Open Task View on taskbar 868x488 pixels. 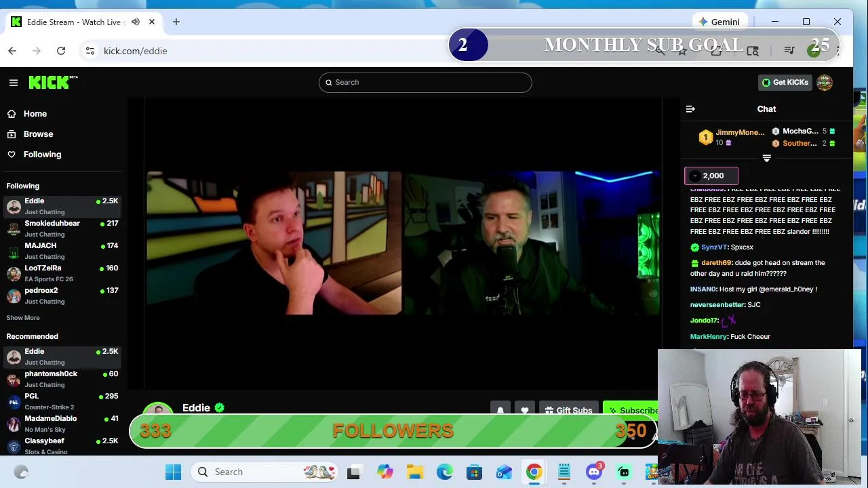(354, 472)
